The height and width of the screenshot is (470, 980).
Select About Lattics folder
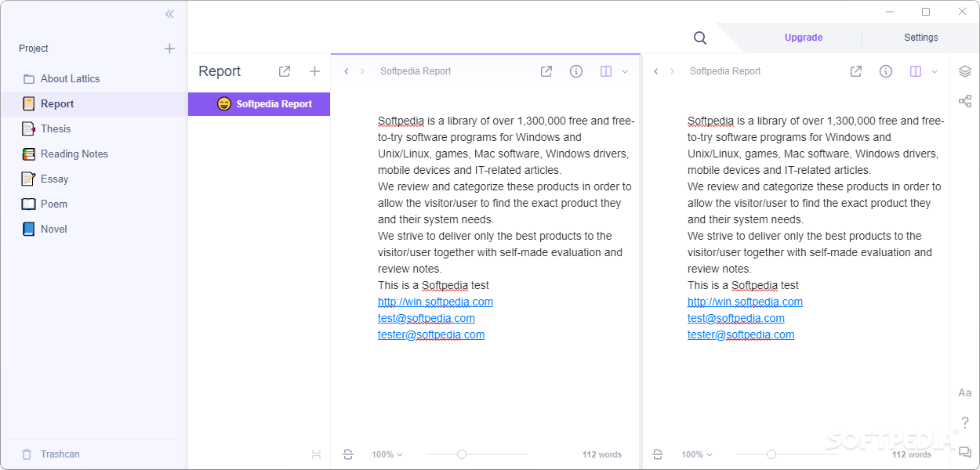pyautogui.click(x=94, y=79)
